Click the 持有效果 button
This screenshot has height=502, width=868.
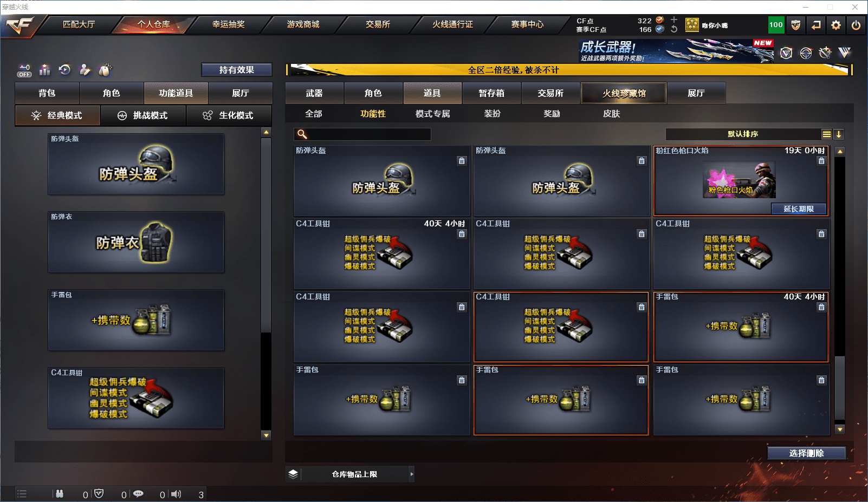tap(237, 70)
